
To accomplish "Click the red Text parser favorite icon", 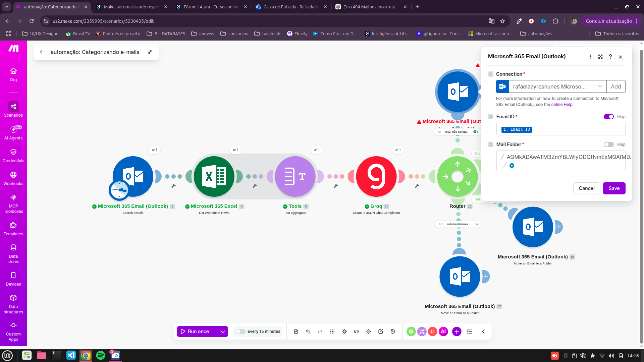I will tap(433, 331).
